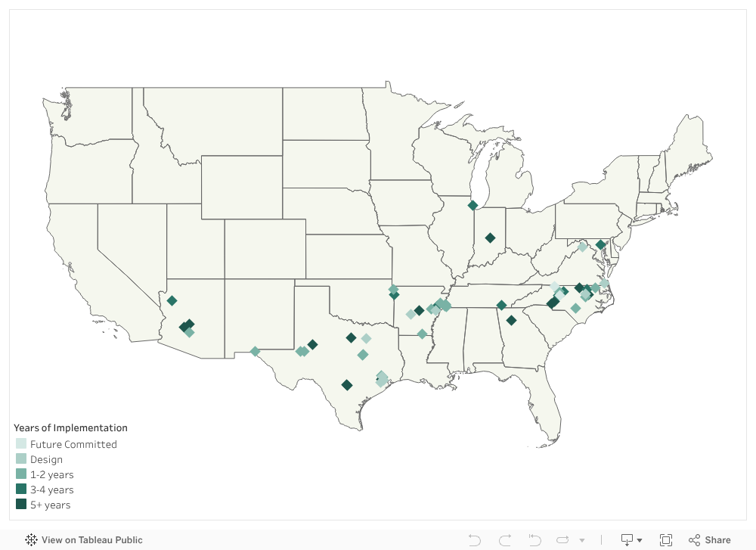Viewport: 756px width, 550px height.
Task: Select the 5+ years dark green swatch
Action: click(21, 505)
